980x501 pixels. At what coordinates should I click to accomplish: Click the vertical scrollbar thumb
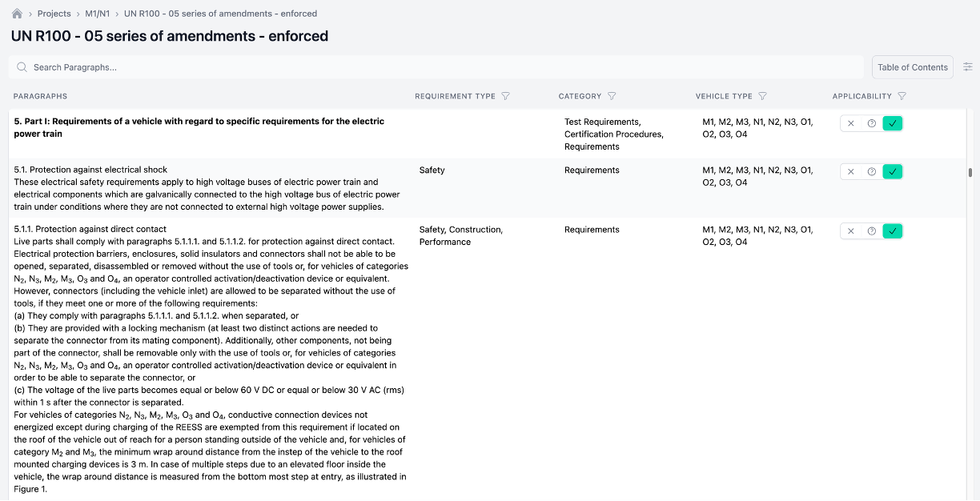(x=970, y=172)
